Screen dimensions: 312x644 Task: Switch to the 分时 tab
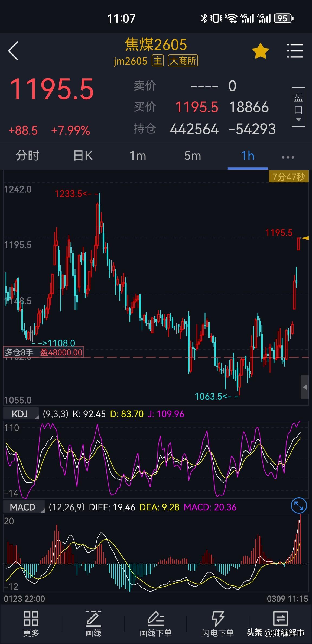[28, 156]
